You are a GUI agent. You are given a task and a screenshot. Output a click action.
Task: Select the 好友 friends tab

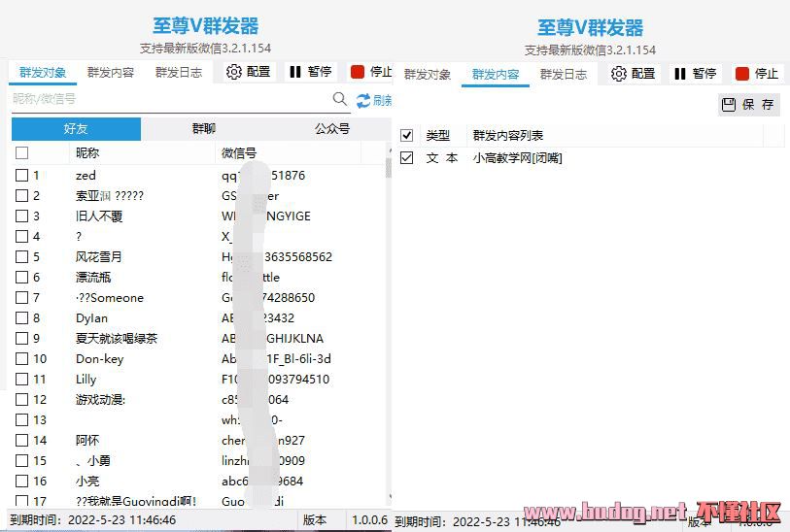click(x=76, y=129)
